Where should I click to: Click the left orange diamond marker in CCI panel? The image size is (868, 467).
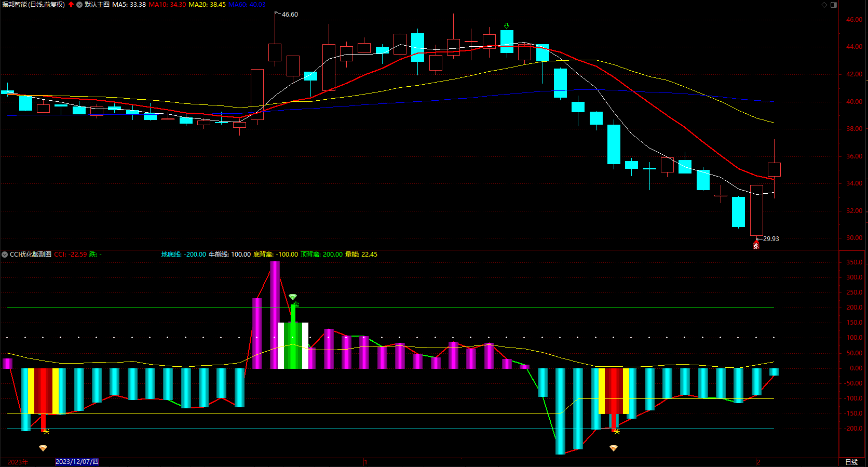coord(43,448)
